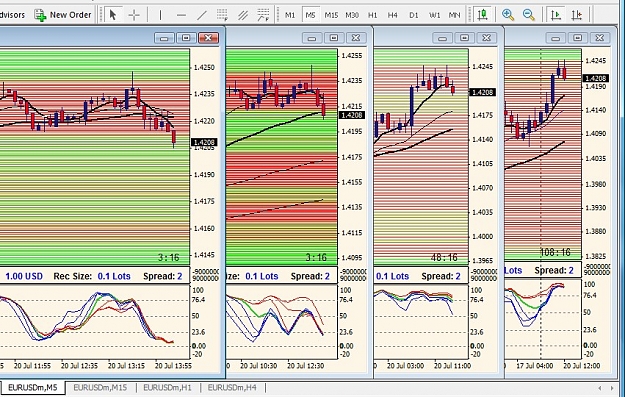Screen dimensions: 625x397
Task: Switch timeframe to D1
Action: click(414, 15)
